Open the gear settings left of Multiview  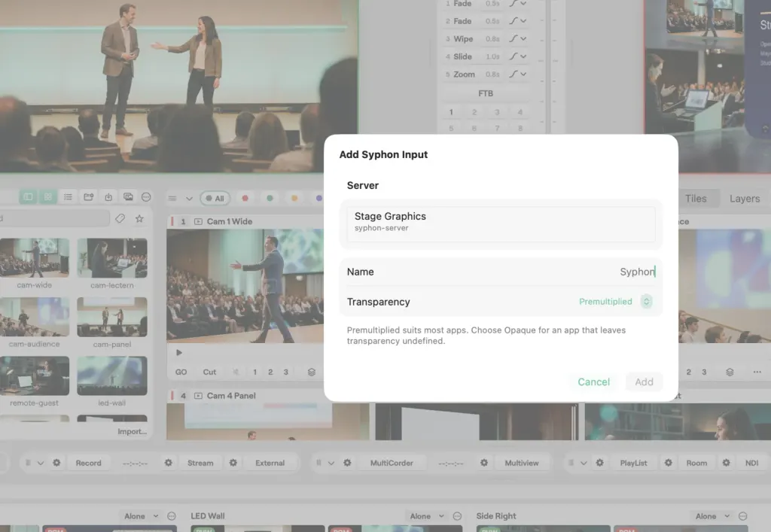(484, 463)
